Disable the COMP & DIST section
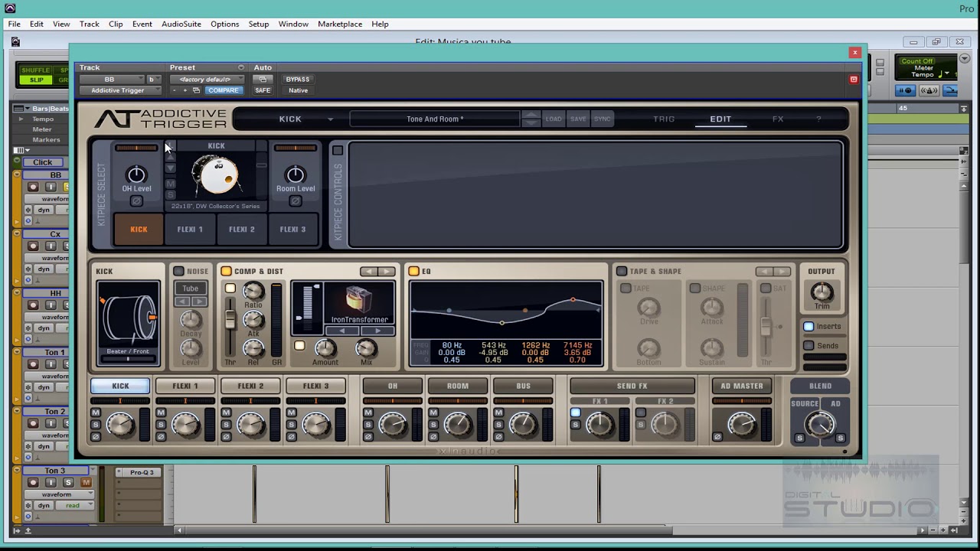The height and width of the screenshot is (551, 980). [226, 271]
